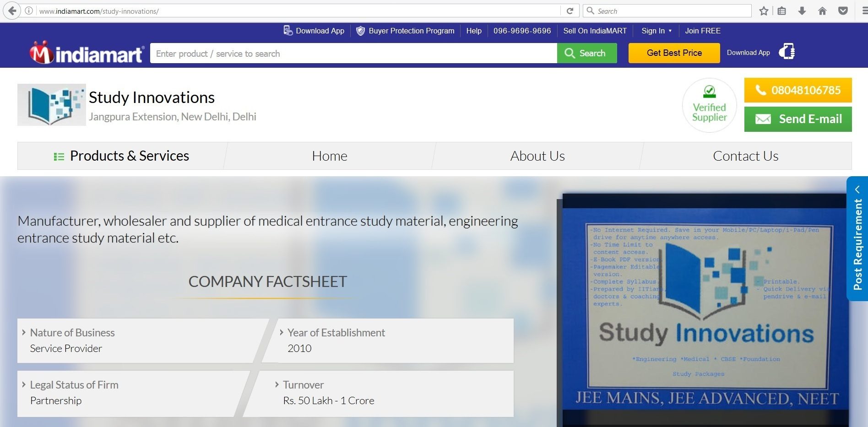Viewport: 868px width, 427px height.
Task: Click the mobile phone icon beside Download App
Action: click(x=787, y=52)
